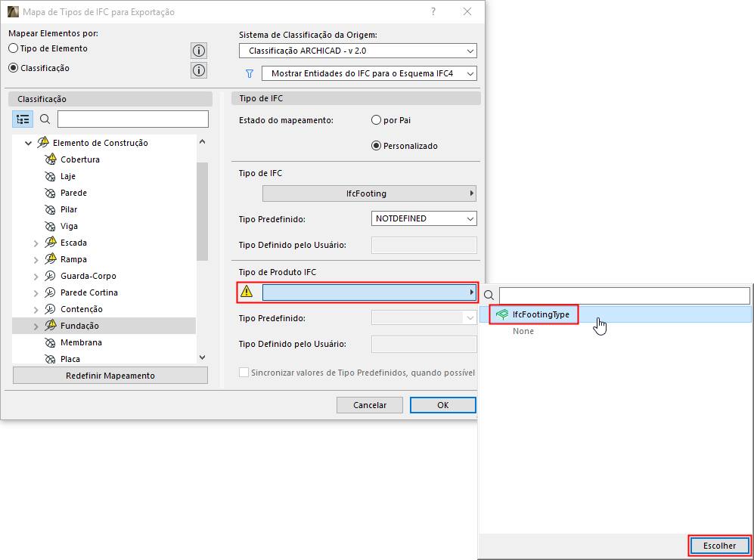Click the ARCHICAD icon in title bar
This screenshot has height=560, width=754.
tap(13, 11)
